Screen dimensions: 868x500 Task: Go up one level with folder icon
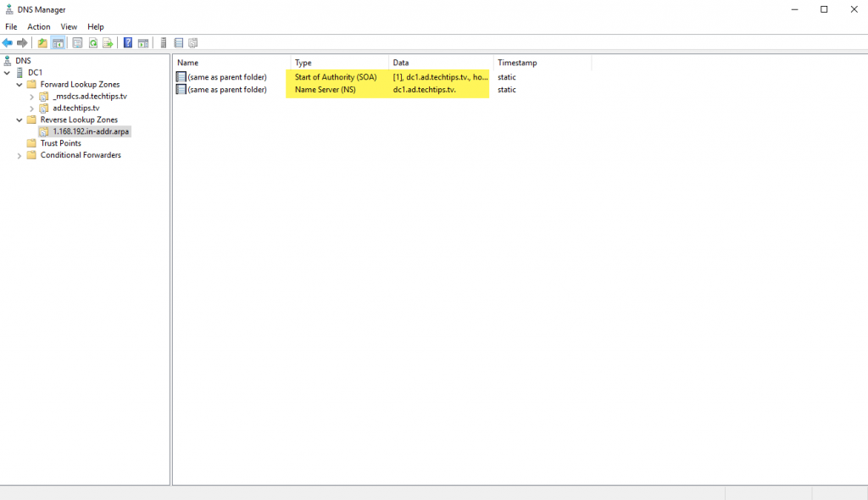[42, 42]
